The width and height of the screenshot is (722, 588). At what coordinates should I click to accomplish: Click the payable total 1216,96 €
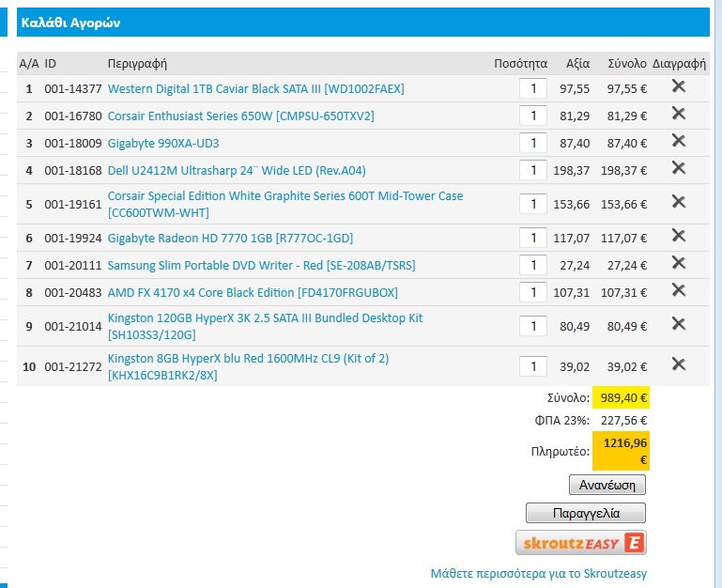pos(621,451)
